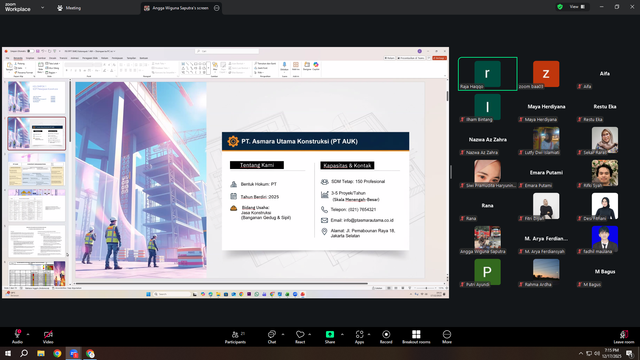Screen dimensions: 640x360
Task: Open File Explorer from the host taskbar
Action: [41, 353]
